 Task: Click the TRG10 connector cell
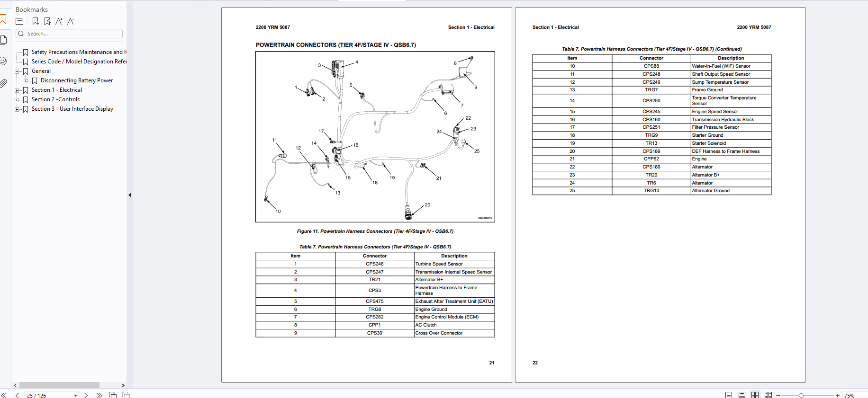(651, 191)
